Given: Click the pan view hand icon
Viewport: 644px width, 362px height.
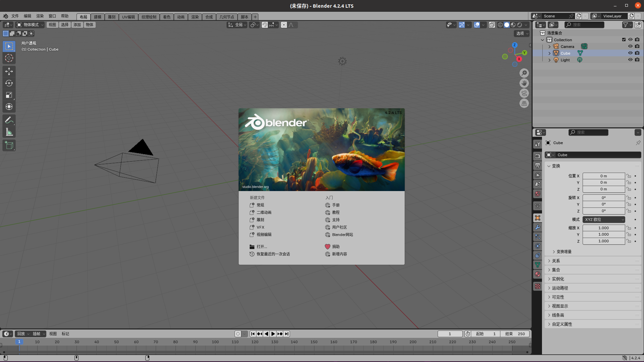Looking at the screenshot, I should [x=524, y=83].
